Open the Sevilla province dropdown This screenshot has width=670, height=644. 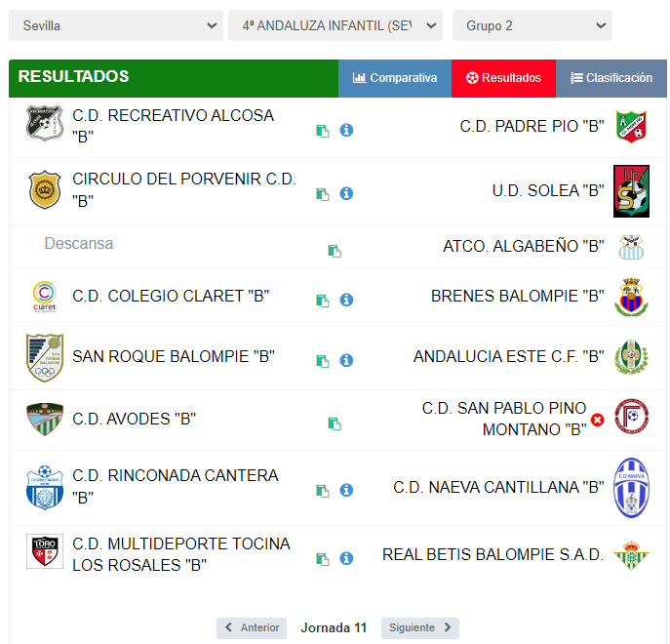tap(116, 25)
